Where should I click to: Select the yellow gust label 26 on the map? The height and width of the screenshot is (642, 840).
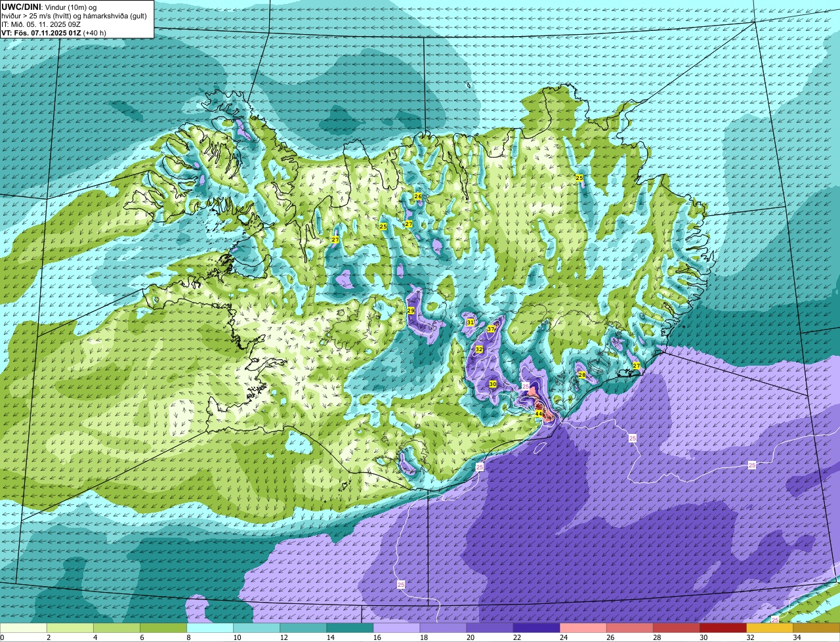[417, 196]
